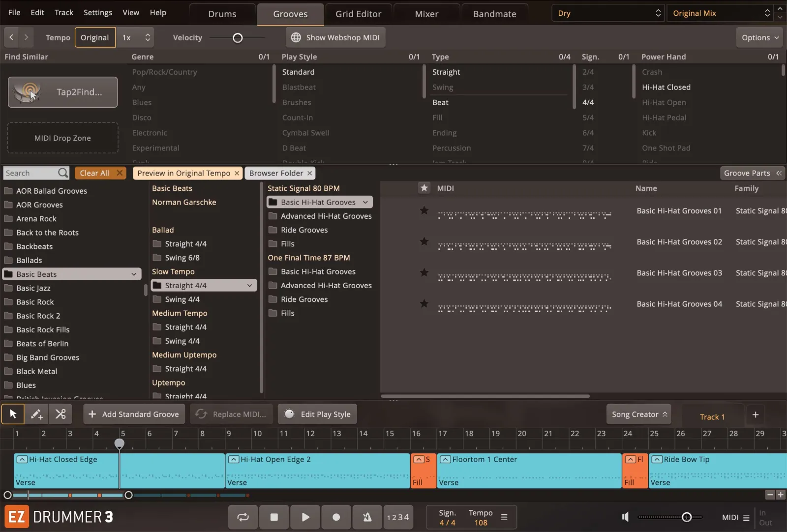Click the globe icon for Webshop MIDI
Image resolution: width=787 pixels, height=532 pixels.
click(296, 37)
